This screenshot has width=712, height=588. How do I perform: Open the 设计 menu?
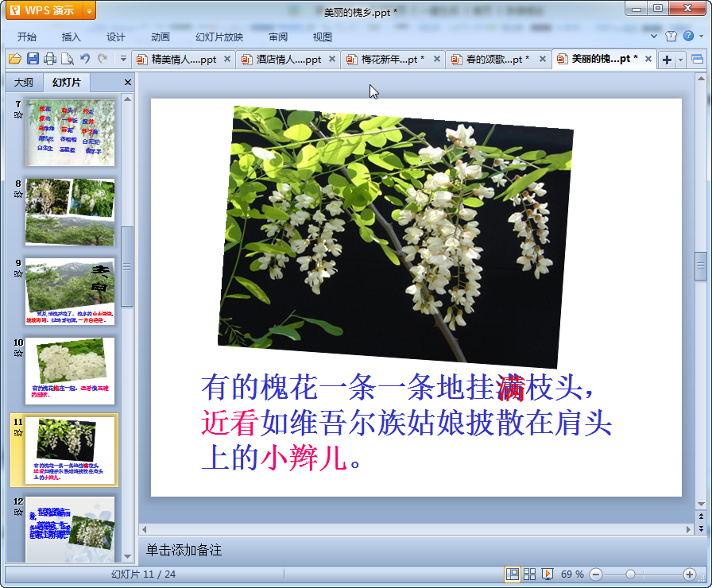tap(116, 37)
